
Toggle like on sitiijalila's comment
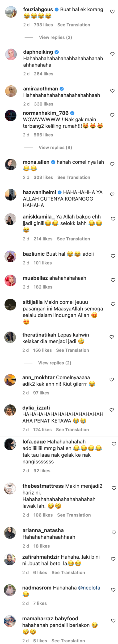(113, 304)
